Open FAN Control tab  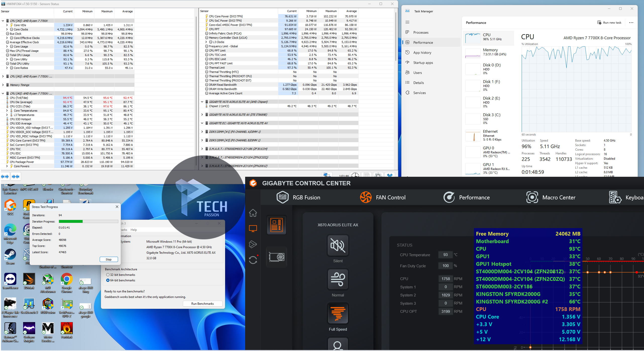click(x=383, y=197)
